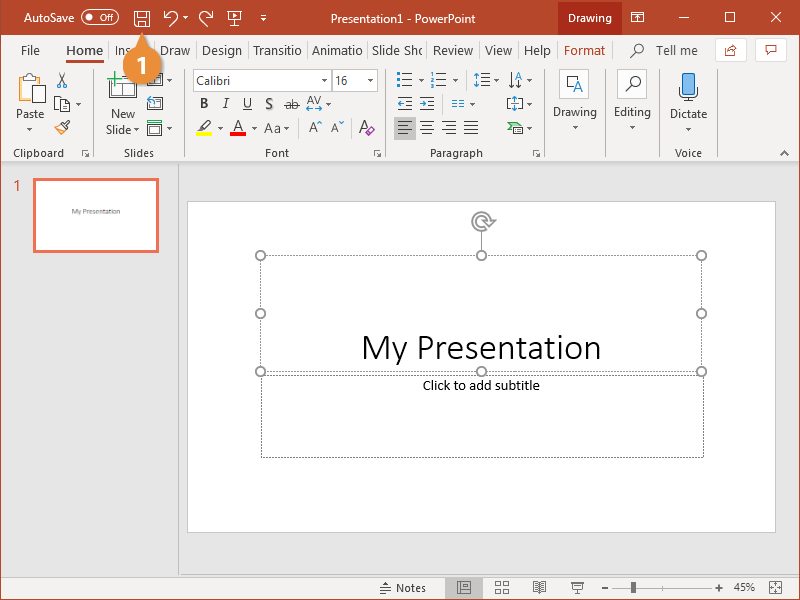The image size is (800, 600).
Task: Click the Undo icon
Action: tap(169, 18)
